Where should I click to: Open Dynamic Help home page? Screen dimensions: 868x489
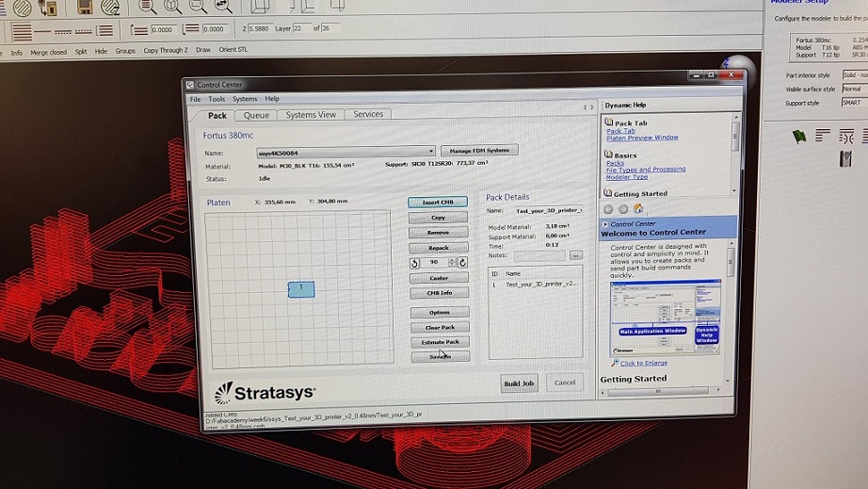coord(638,209)
